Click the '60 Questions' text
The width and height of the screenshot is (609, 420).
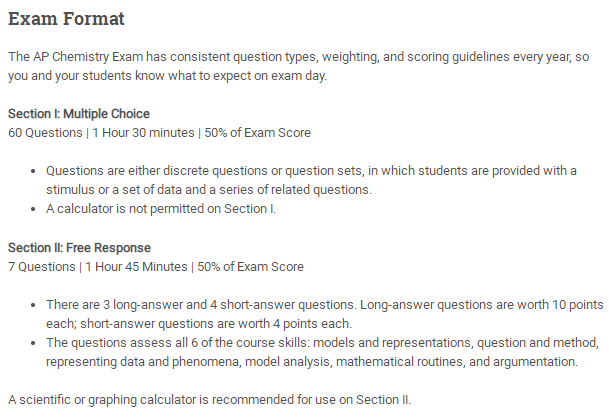[x=45, y=133]
